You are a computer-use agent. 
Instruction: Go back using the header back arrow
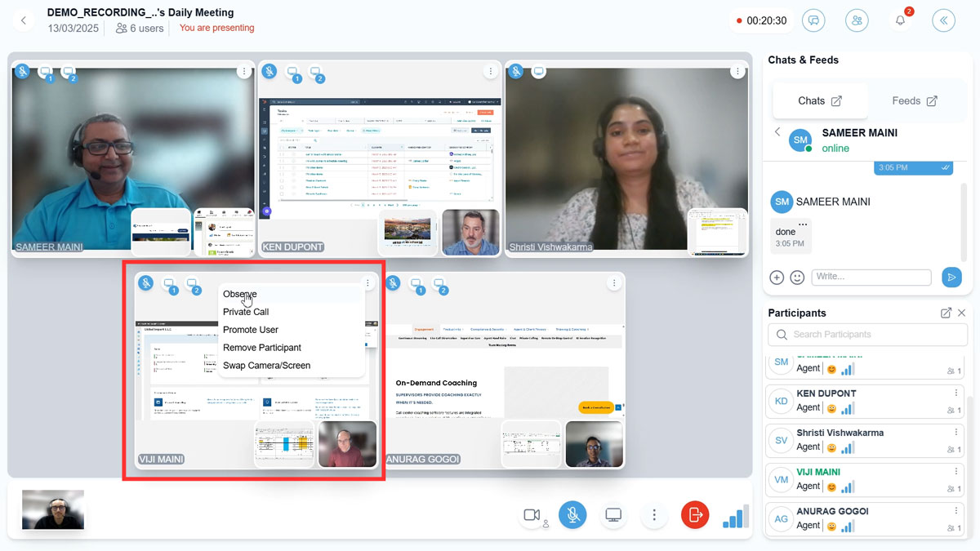(x=24, y=20)
